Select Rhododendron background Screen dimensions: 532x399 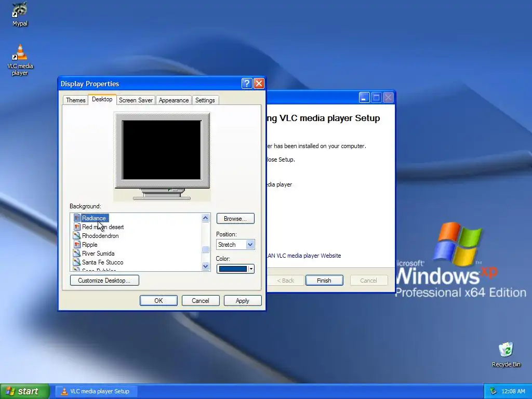(x=100, y=235)
